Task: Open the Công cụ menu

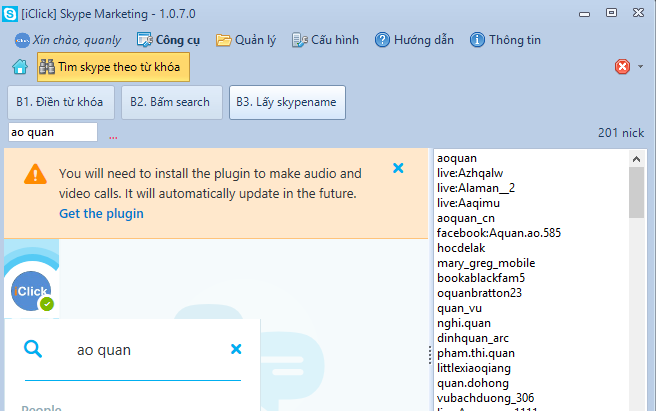Action: tap(168, 40)
